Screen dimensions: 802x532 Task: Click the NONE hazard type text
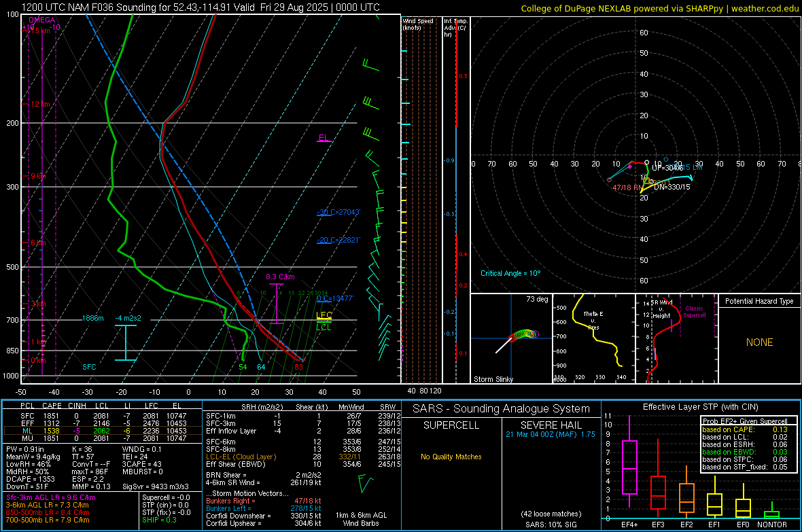click(x=760, y=342)
